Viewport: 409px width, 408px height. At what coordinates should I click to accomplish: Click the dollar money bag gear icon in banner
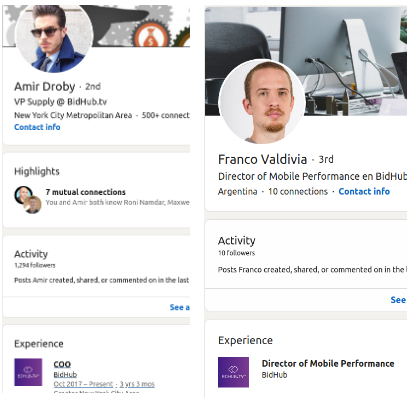(x=151, y=38)
